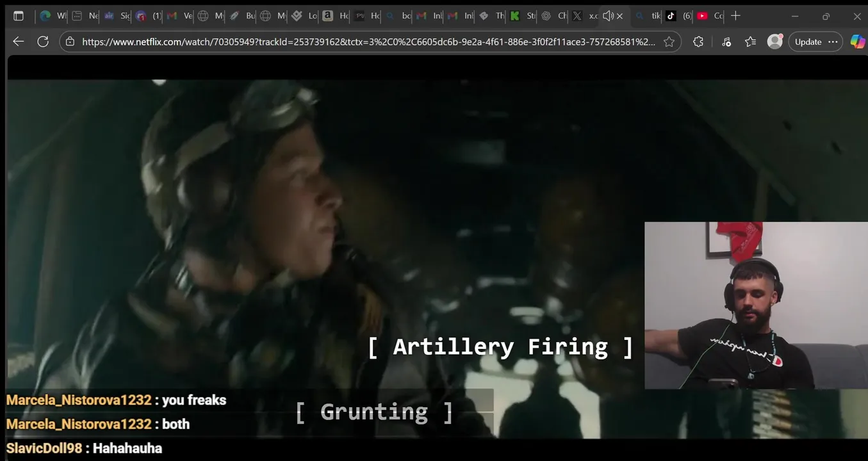This screenshot has height=461, width=868.
Task: Switch to the 'Th' tab
Action: pos(491,16)
